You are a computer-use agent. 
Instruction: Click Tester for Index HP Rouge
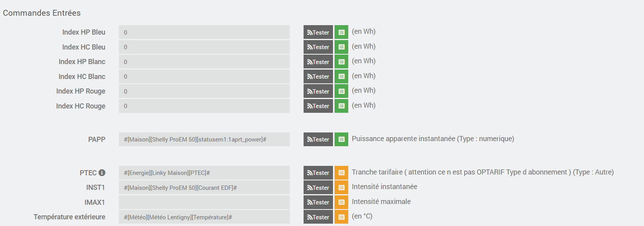[318, 91]
